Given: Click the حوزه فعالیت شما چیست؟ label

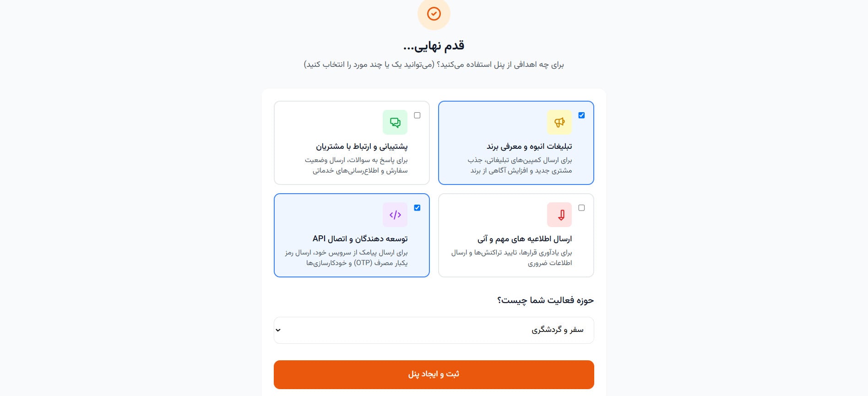Looking at the screenshot, I should tap(545, 300).
